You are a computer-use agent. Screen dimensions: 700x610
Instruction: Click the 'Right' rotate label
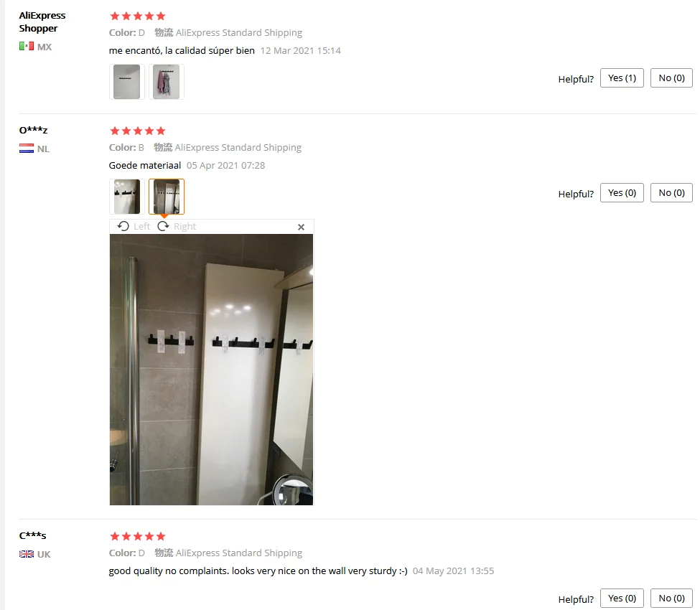(185, 226)
